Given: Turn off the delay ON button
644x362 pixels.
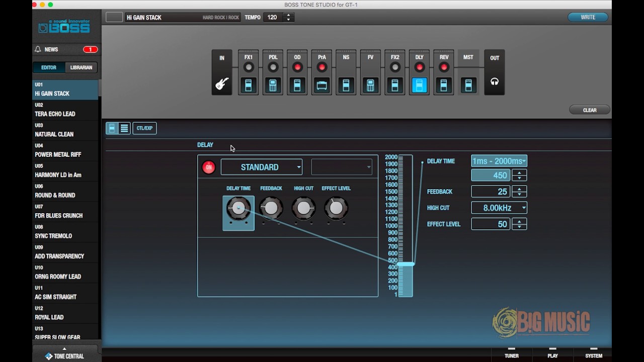Looking at the screenshot, I should click(209, 167).
